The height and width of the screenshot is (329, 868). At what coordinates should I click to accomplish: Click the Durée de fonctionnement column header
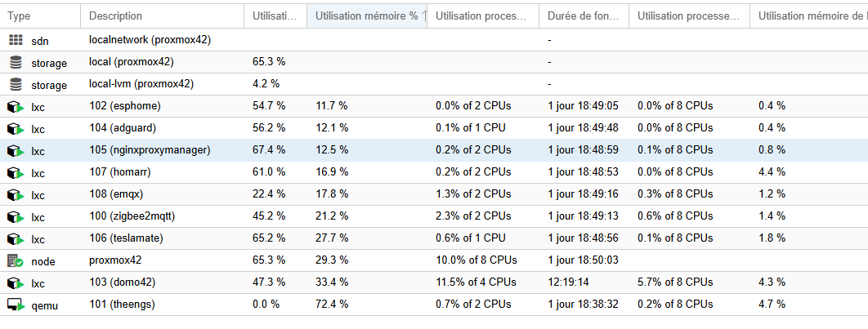(x=584, y=16)
